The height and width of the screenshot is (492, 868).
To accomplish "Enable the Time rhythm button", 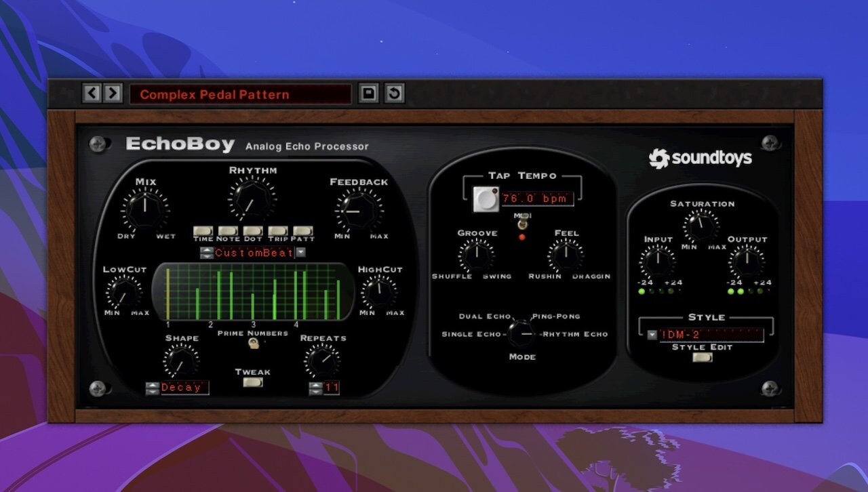I will tap(203, 231).
